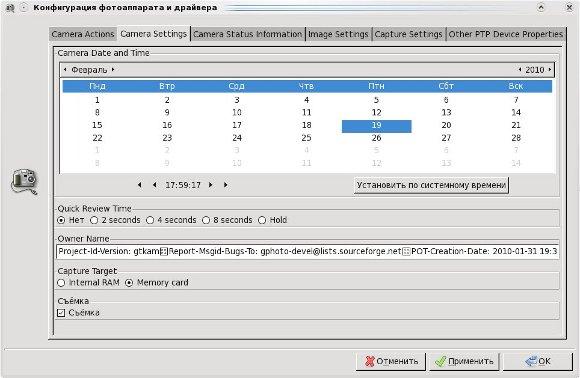Pick day 17 in the calendar
This screenshot has height=378, width=580.
pos(237,125)
